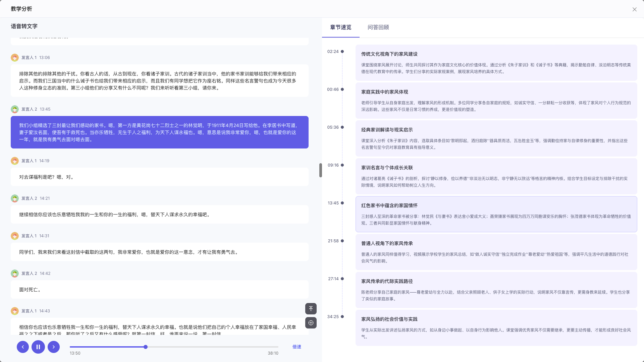Click 发言人 2 avatar at 13:45

(x=15, y=109)
